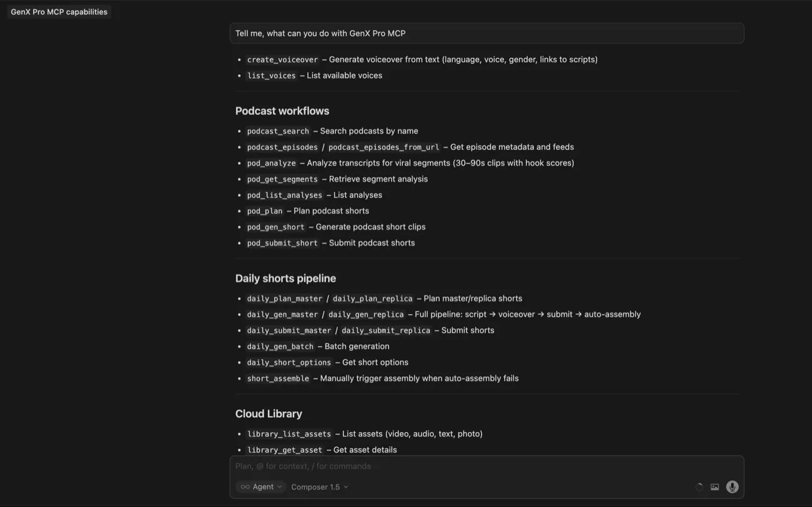Select the GenX Pro MCP capabilities tab
The image size is (812, 507).
59,12
